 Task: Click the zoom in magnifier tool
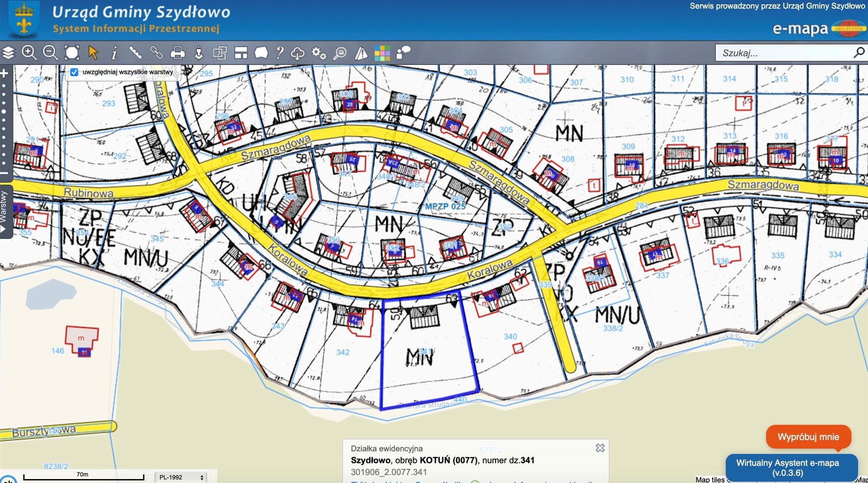29,53
